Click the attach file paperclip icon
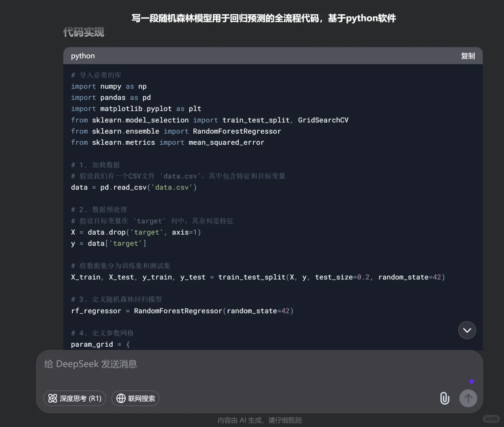 [x=445, y=398]
